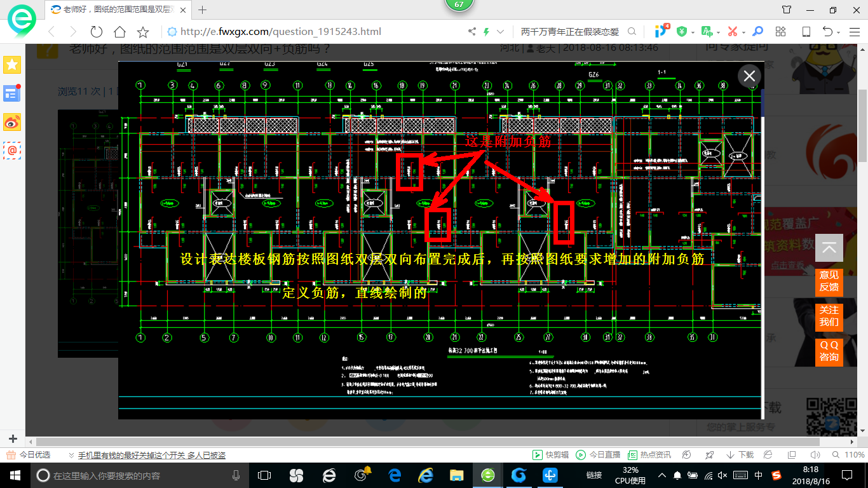This screenshot has width=868, height=488.
Task: Toggle the accelerator icon beside 热点资讯
Action: point(686,455)
